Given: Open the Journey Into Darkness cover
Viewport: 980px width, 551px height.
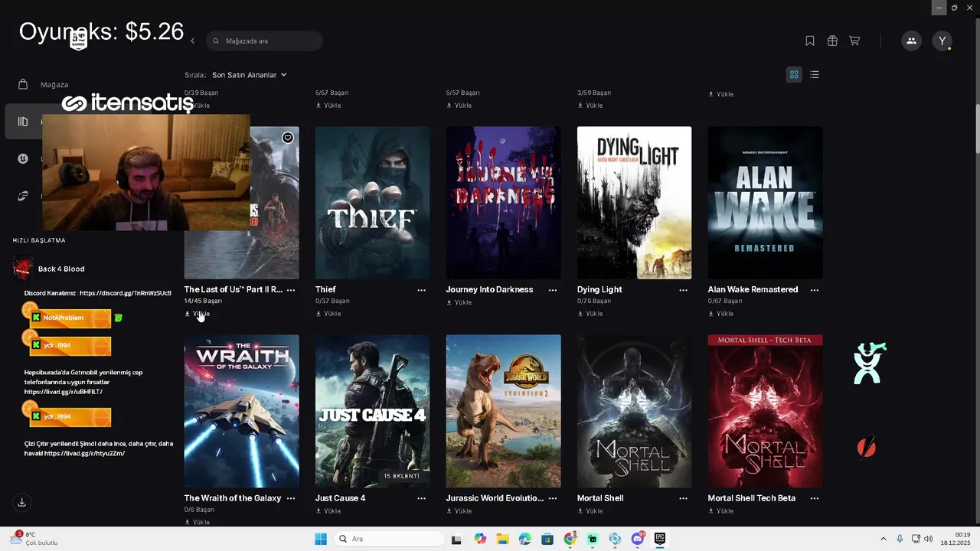Looking at the screenshot, I should 504,203.
